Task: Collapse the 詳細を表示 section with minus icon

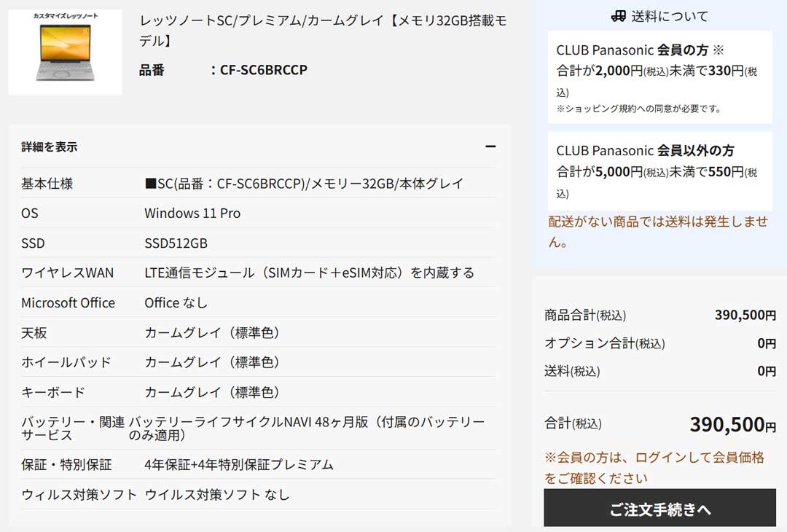Action: (x=490, y=146)
